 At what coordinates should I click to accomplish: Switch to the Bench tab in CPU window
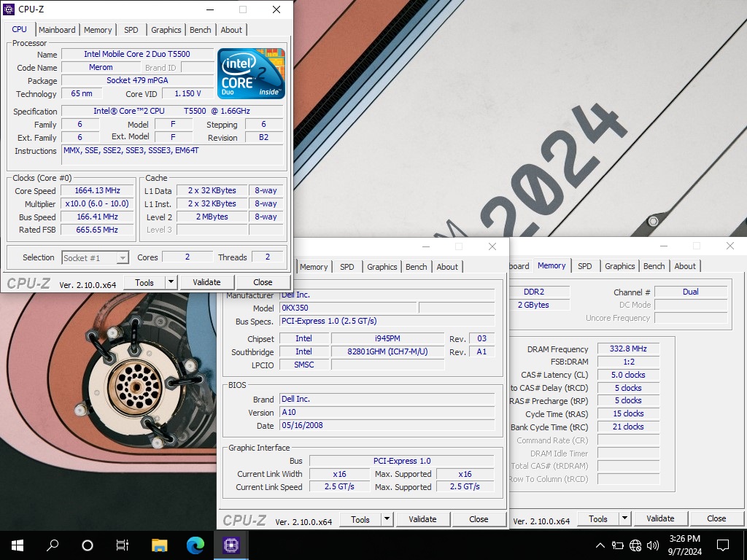[201, 29]
